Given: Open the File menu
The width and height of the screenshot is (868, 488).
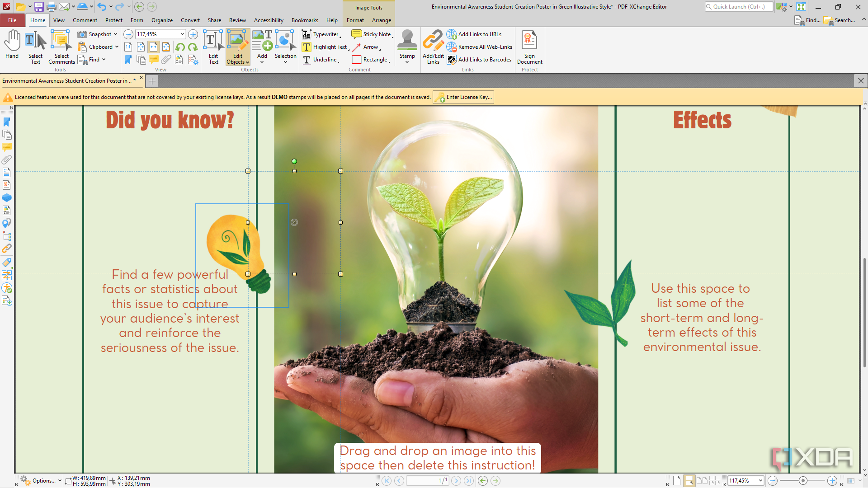Looking at the screenshot, I should [12, 20].
